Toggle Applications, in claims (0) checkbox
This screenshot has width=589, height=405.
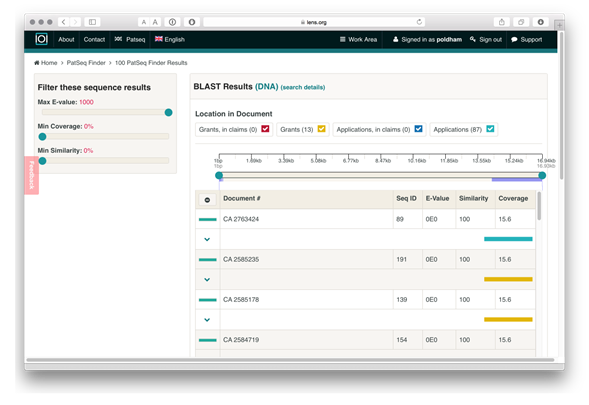[418, 129]
